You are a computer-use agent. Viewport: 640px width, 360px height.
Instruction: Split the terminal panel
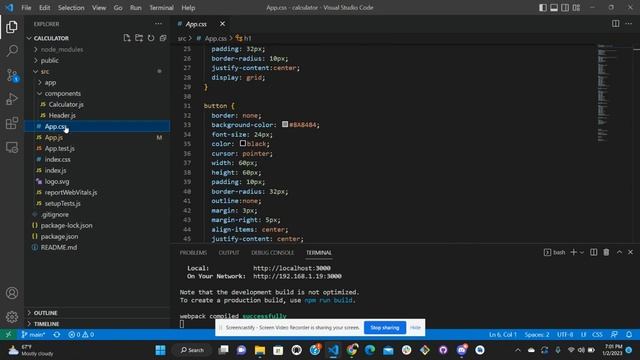pos(594,252)
